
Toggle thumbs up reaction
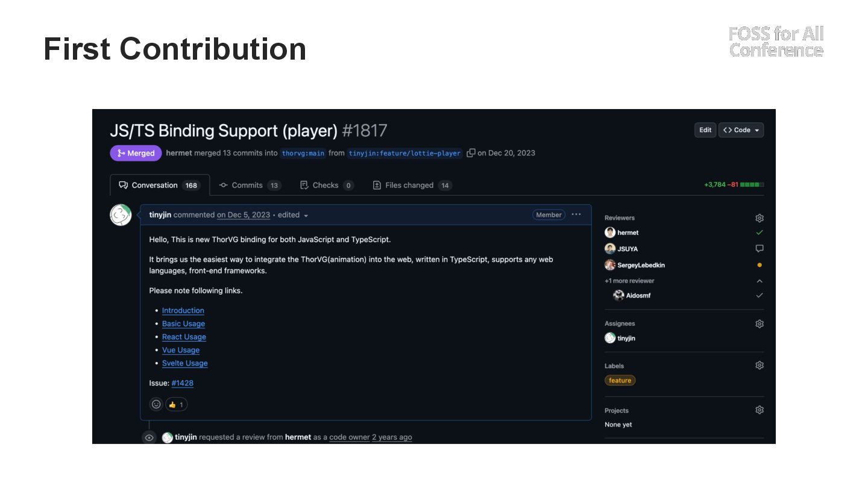(x=177, y=404)
